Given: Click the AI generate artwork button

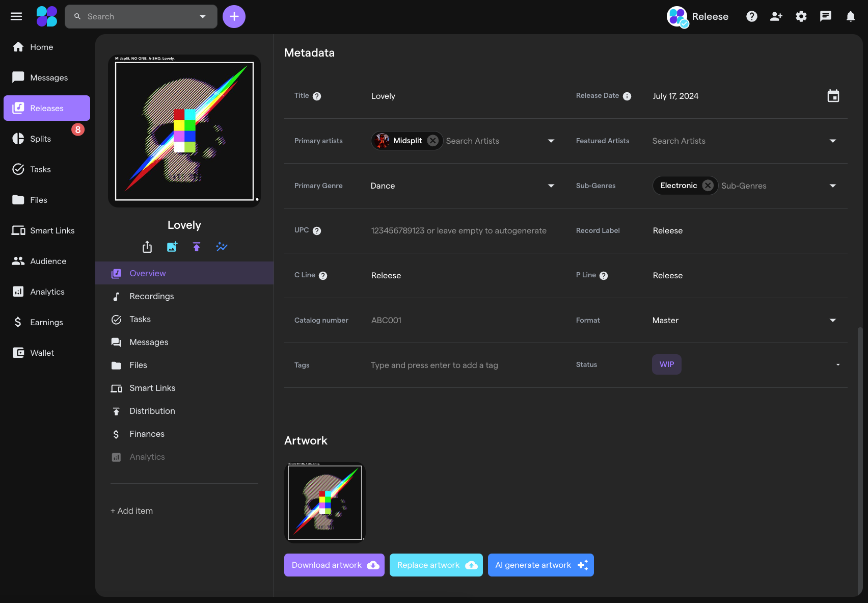Looking at the screenshot, I should pyautogui.click(x=541, y=565).
